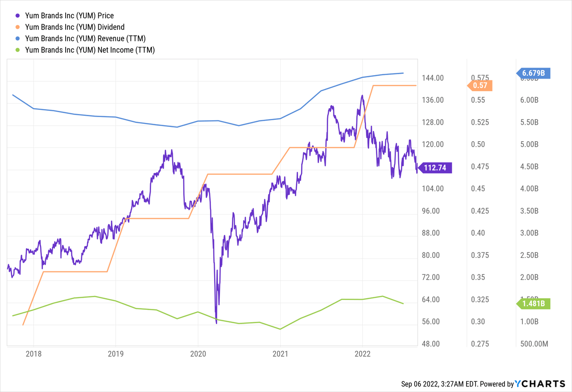Click the 2022 x-axis label
572x392 pixels.
point(362,354)
